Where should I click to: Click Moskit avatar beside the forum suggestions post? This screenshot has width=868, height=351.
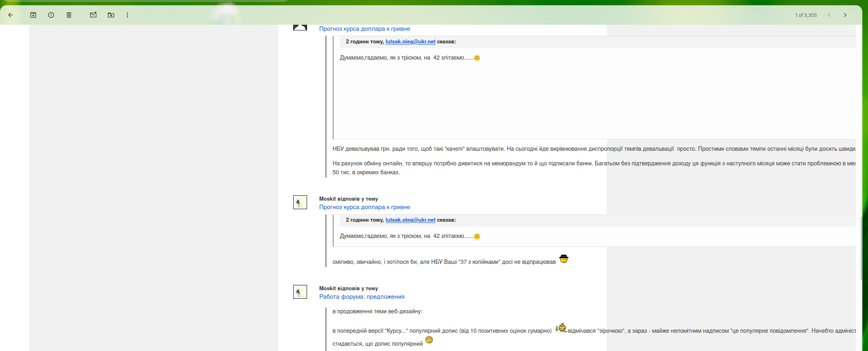(300, 292)
